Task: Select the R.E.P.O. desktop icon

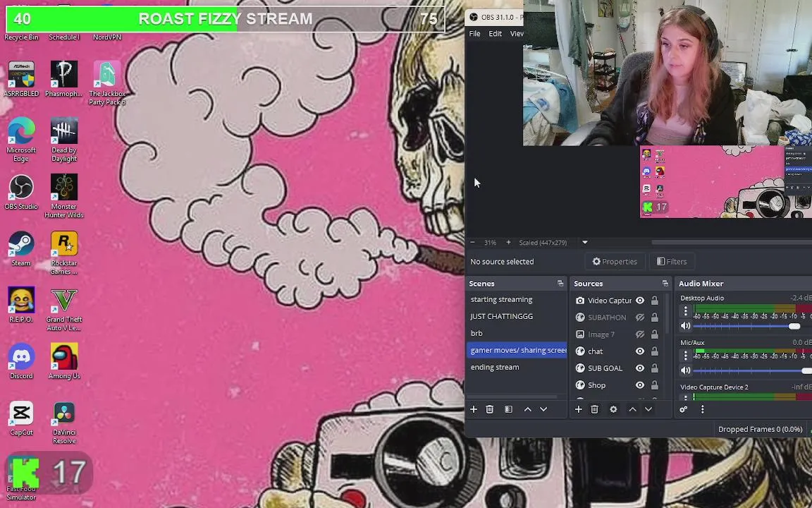Action: click(21, 305)
